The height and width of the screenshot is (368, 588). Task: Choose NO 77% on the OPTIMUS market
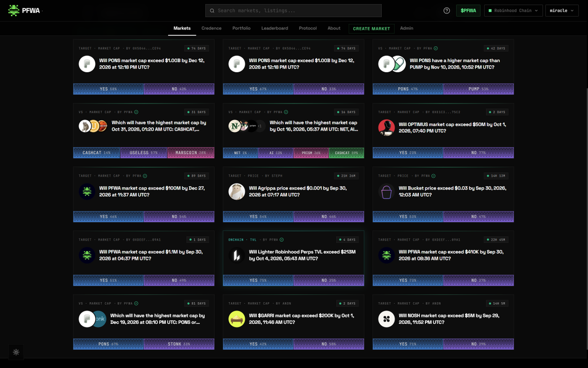click(x=479, y=153)
